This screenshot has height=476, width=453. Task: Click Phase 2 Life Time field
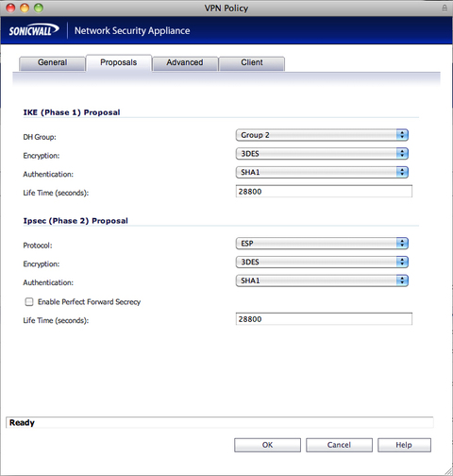[324, 319]
